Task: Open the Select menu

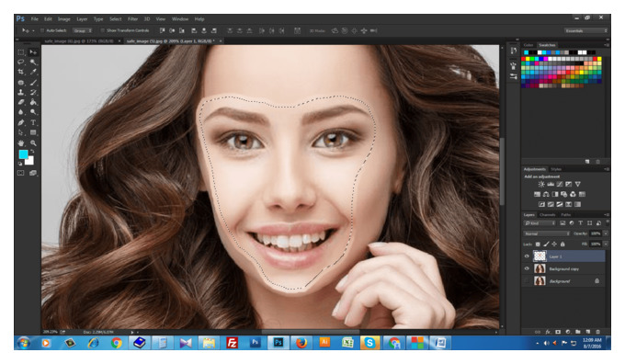Action: pyautogui.click(x=115, y=18)
